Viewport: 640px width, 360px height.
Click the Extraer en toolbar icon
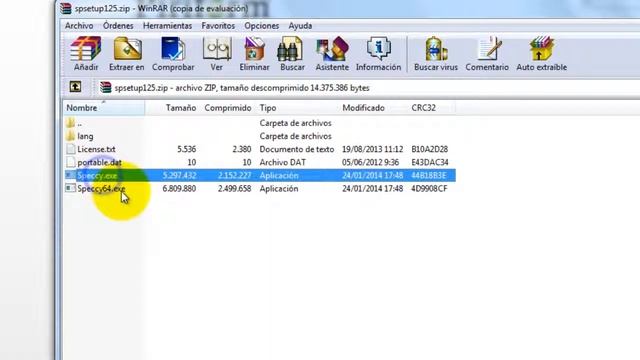point(127,49)
